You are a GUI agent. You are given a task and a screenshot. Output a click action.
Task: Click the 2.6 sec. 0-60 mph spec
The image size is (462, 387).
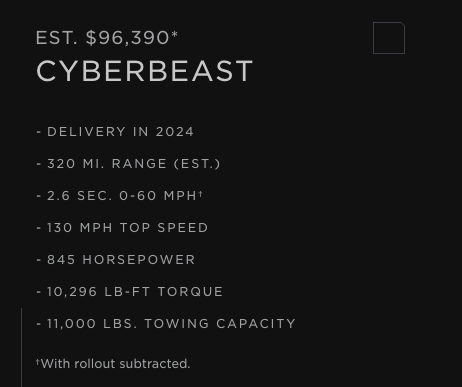point(119,196)
